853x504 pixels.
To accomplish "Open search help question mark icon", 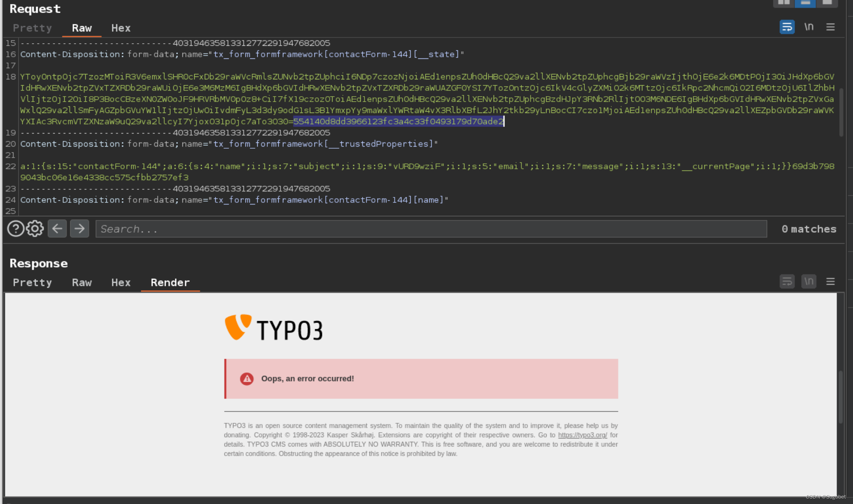I will pos(16,229).
